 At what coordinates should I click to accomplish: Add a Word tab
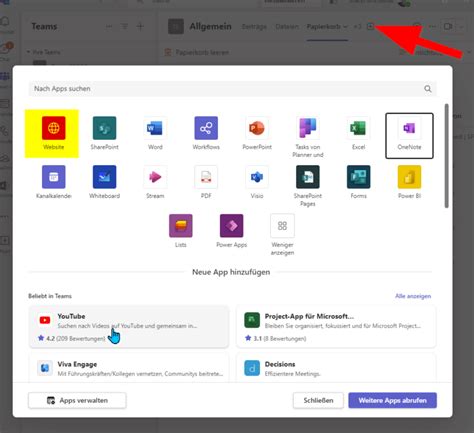point(155,134)
